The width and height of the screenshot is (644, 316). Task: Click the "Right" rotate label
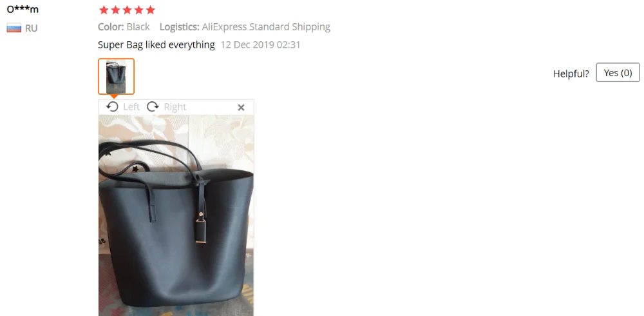click(175, 107)
